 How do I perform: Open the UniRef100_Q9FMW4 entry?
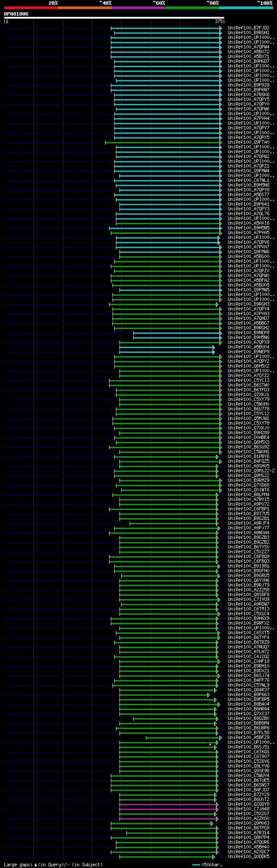[x=248, y=171]
